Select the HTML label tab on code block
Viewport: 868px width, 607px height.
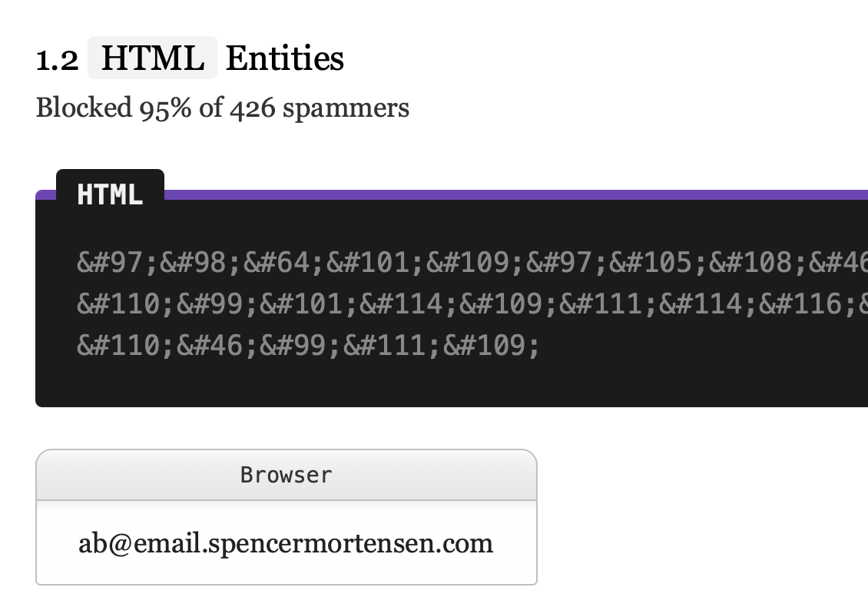pyautogui.click(x=110, y=194)
